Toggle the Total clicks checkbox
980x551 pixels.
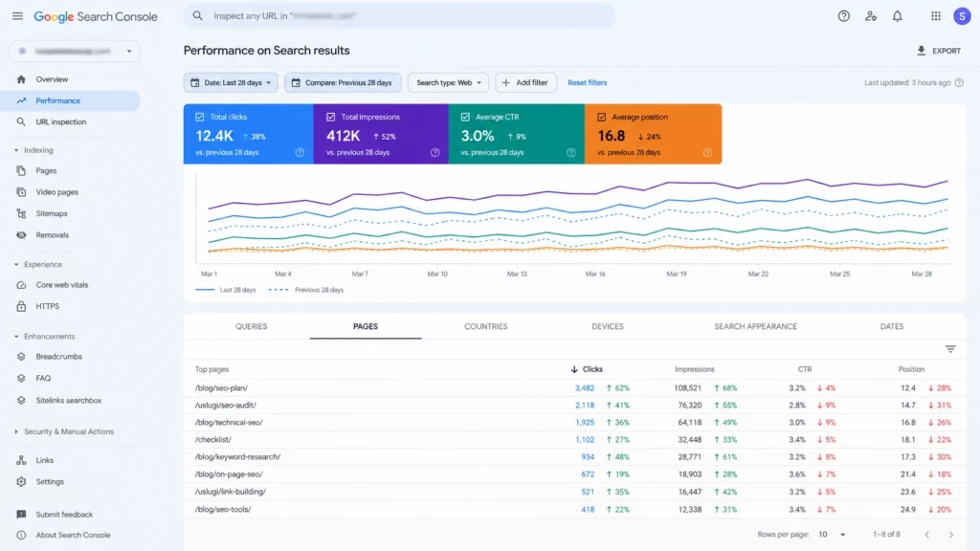[x=199, y=117]
